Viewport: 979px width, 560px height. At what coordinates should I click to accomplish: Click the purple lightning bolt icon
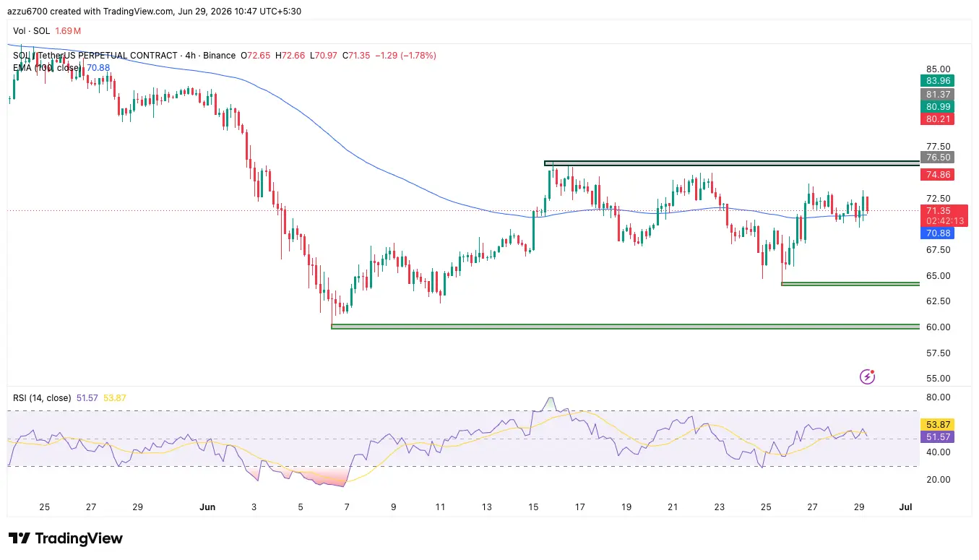pos(868,376)
